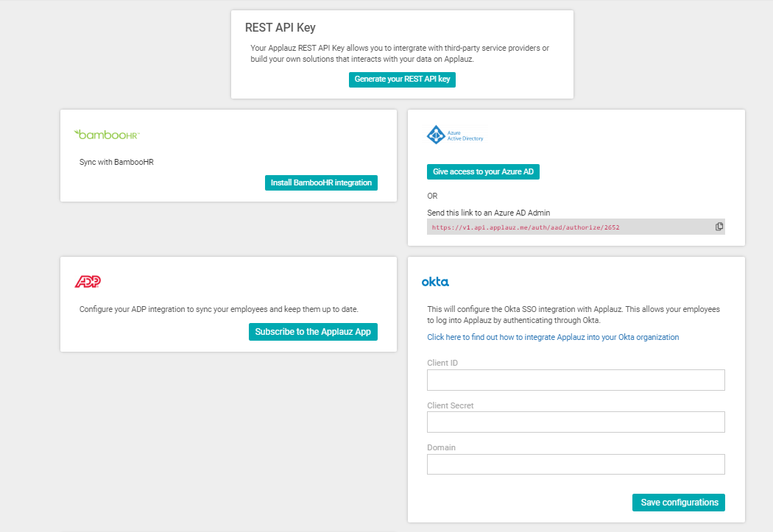This screenshot has height=532, width=773.
Task: Click the REST API Key heading
Action: (280, 28)
